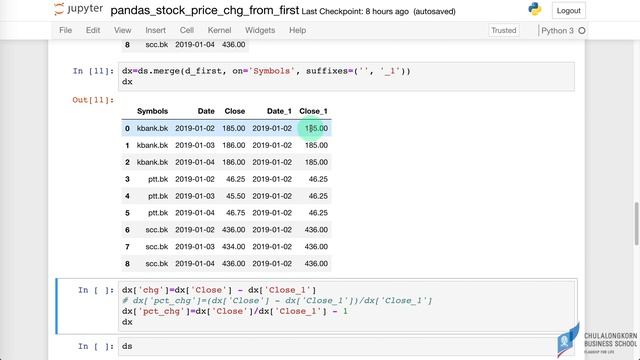Click the Date column header
This screenshot has width=640, height=360.
[x=206, y=111]
